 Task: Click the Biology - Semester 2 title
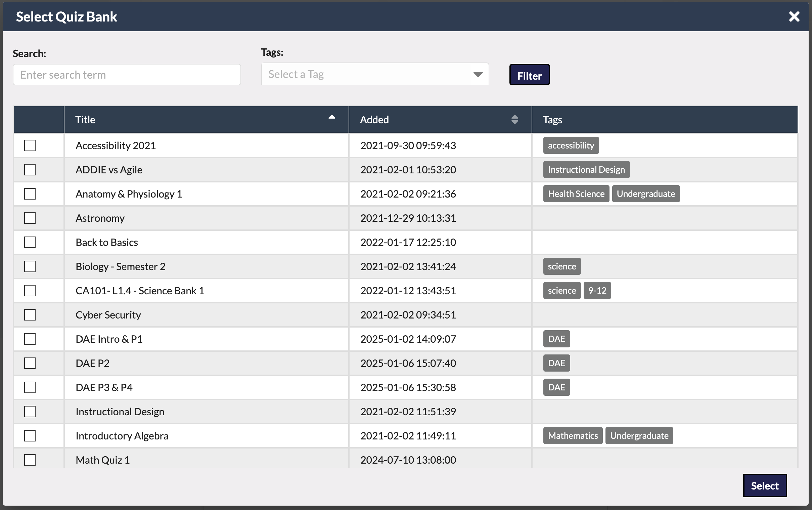(x=120, y=266)
